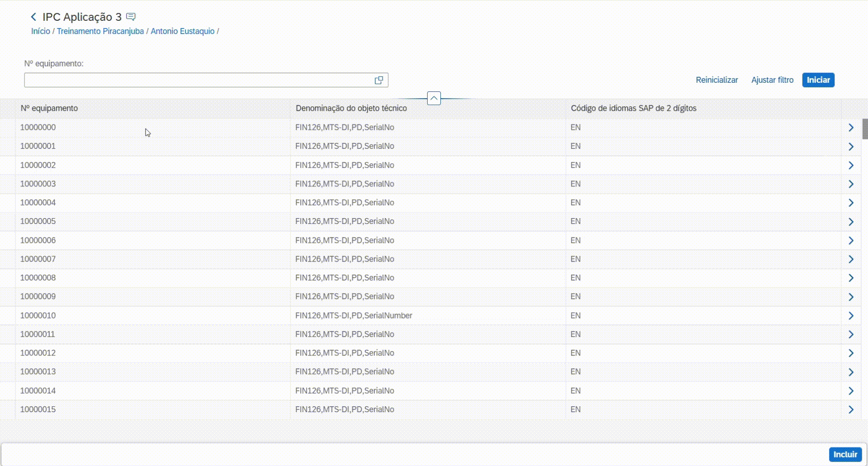The image size is (868, 466).
Task: Collapse the filter header with the up chevron
Action: click(434, 98)
